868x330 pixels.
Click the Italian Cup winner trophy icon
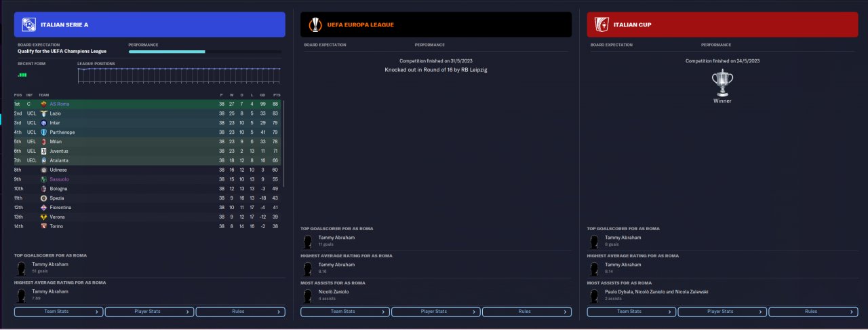point(722,82)
